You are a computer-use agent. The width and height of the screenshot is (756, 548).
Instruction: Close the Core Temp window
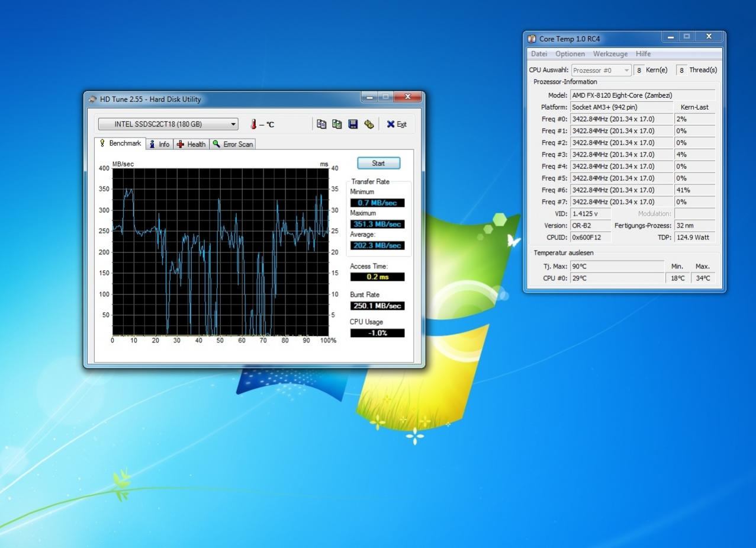(709, 37)
